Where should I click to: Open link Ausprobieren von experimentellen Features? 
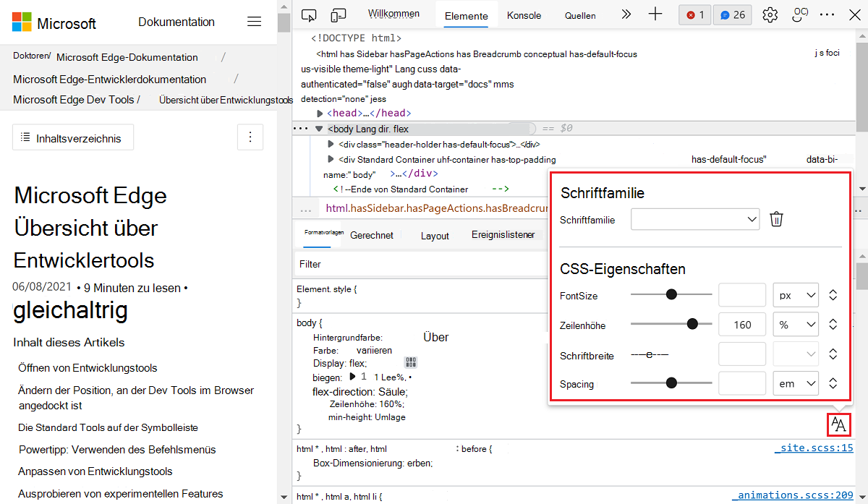tap(121, 494)
